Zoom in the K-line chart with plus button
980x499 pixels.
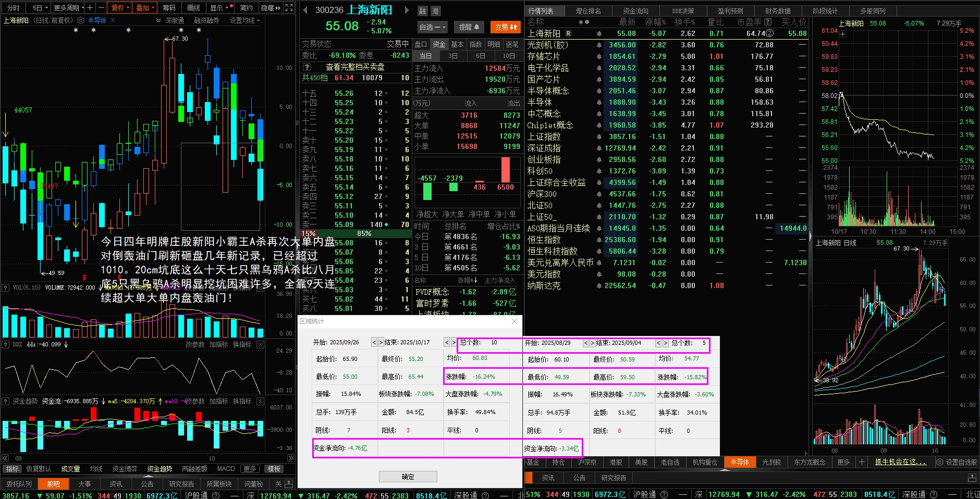pyautogui.click(x=90, y=8)
